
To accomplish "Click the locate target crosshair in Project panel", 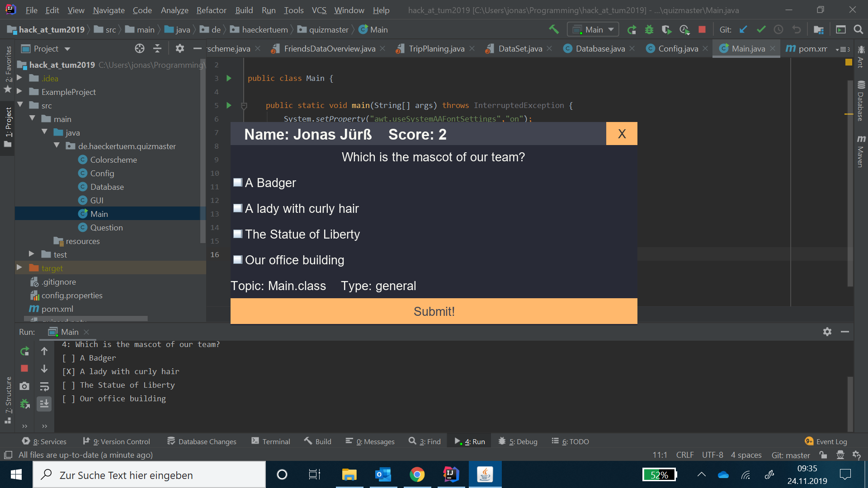I will click(140, 48).
